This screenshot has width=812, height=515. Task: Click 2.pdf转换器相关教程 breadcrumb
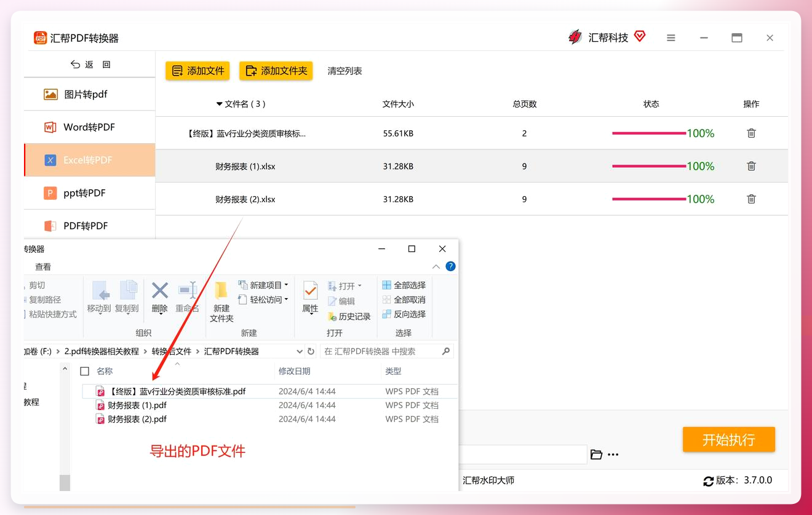tap(102, 352)
